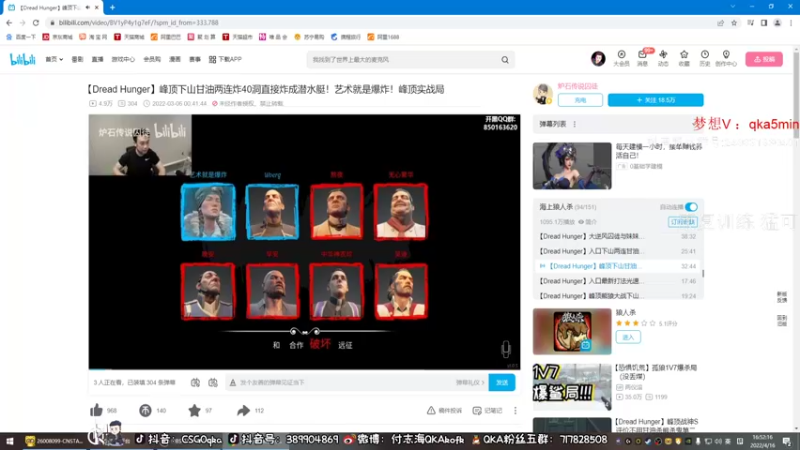Open the browser profile icon
This screenshot has height=450, width=800.
coord(777,22)
